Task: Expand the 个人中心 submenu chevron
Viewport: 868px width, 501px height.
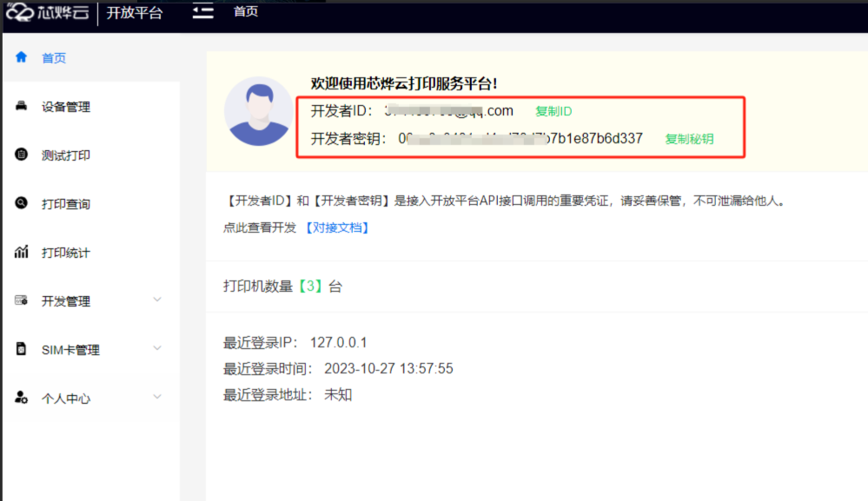Action: 157,397
